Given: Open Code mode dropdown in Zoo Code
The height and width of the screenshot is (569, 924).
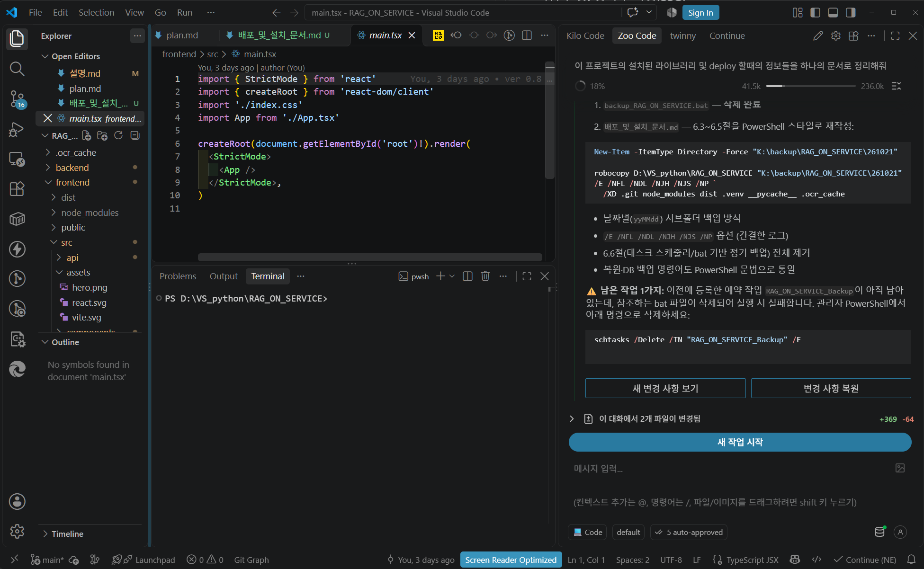Looking at the screenshot, I should pyautogui.click(x=588, y=532).
